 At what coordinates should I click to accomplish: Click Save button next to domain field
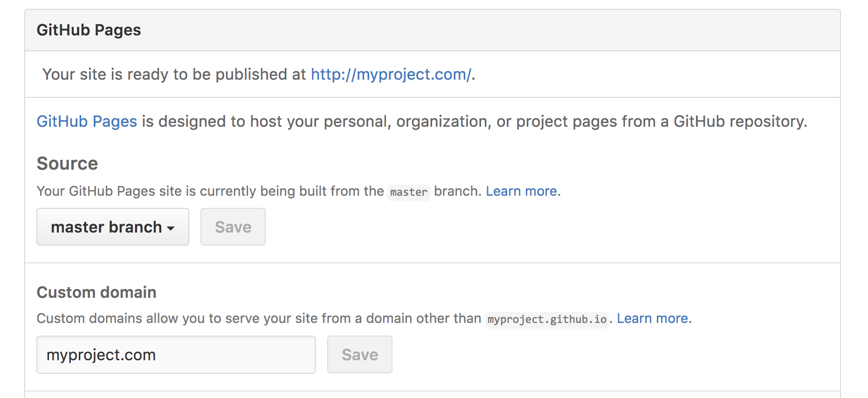click(360, 355)
